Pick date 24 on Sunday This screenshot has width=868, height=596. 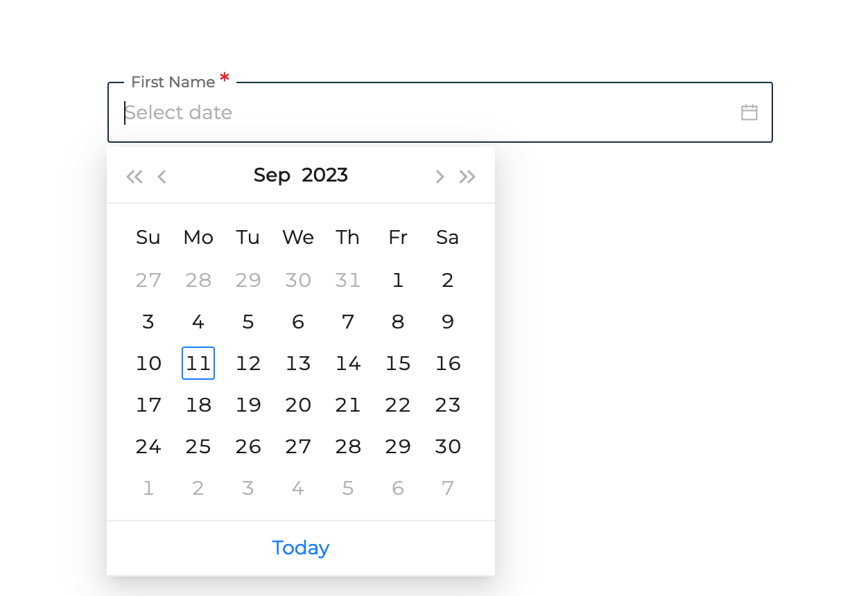coord(148,446)
